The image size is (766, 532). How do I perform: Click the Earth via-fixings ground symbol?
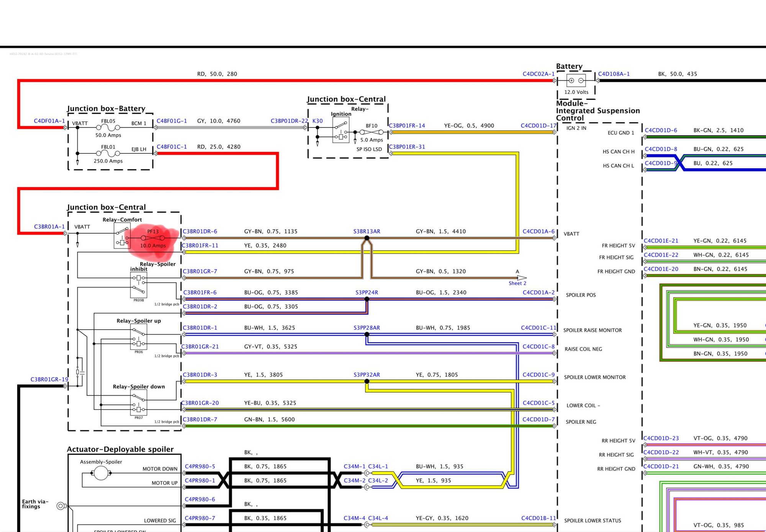coord(61,506)
